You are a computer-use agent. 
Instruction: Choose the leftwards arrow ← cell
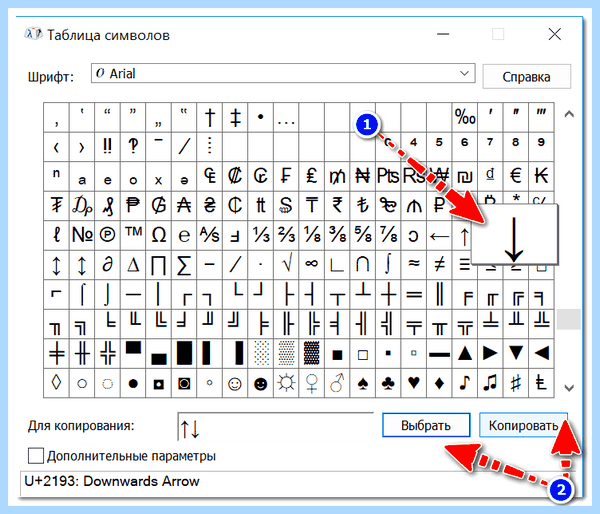coord(439,235)
